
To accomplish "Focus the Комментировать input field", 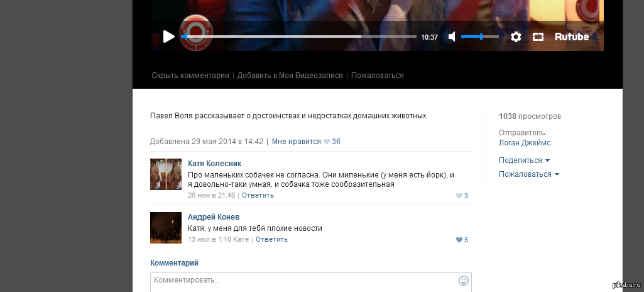I will tap(304, 282).
